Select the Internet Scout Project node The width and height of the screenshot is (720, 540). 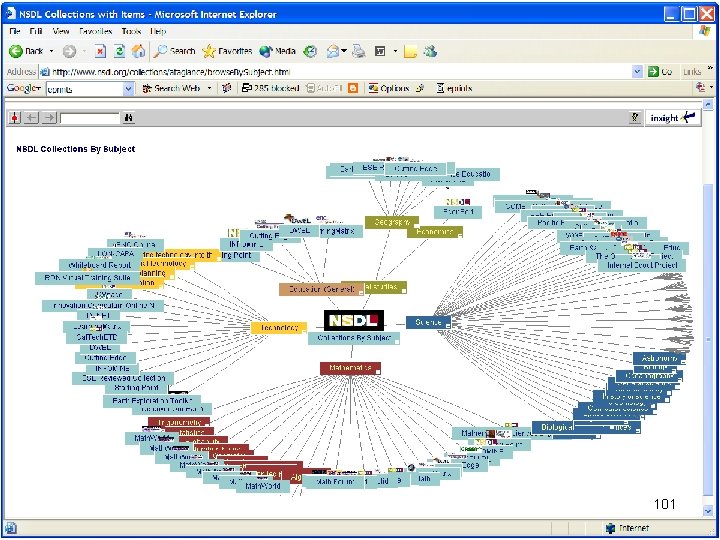click(x=641, y=265)
